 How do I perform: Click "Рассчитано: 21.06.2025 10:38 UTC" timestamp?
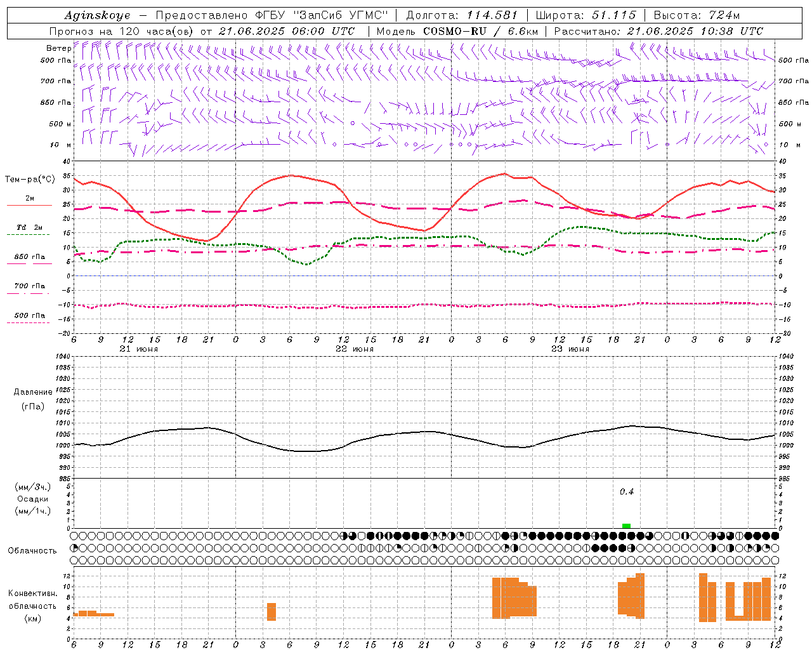click(x=658, y=31)
